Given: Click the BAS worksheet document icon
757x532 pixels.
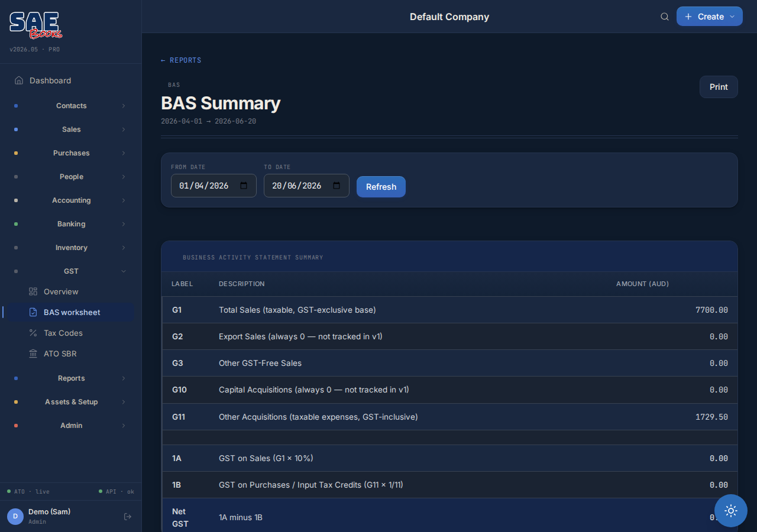Looking at the screenshot, I should click(x=33, y=312).
